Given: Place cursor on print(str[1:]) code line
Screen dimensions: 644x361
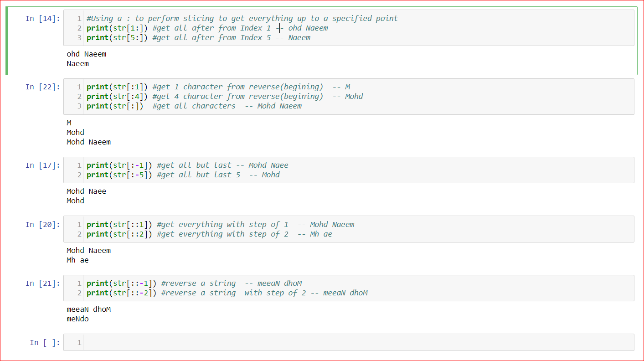Looking at the screenshot, I should pos(207,28).
